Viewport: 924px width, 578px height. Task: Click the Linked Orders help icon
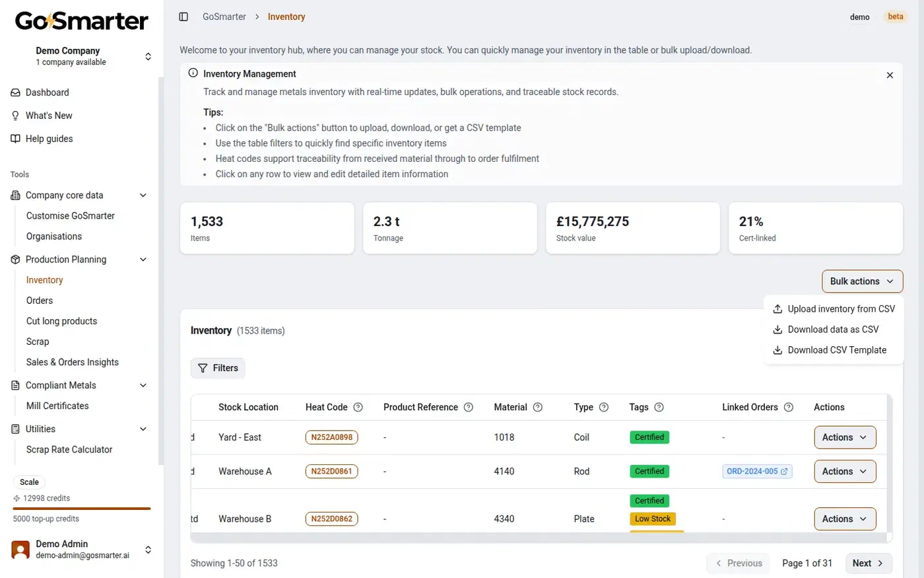tap(788, 407)
